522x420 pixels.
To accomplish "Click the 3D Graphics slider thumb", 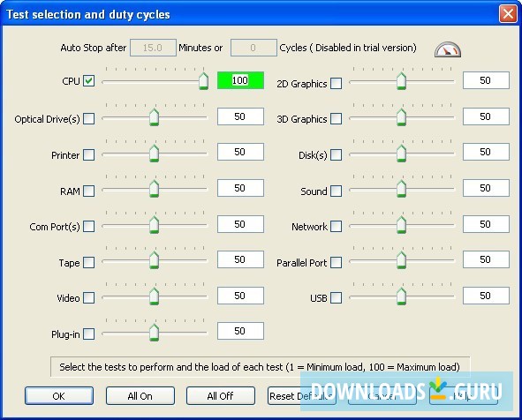I will [402, 117].
